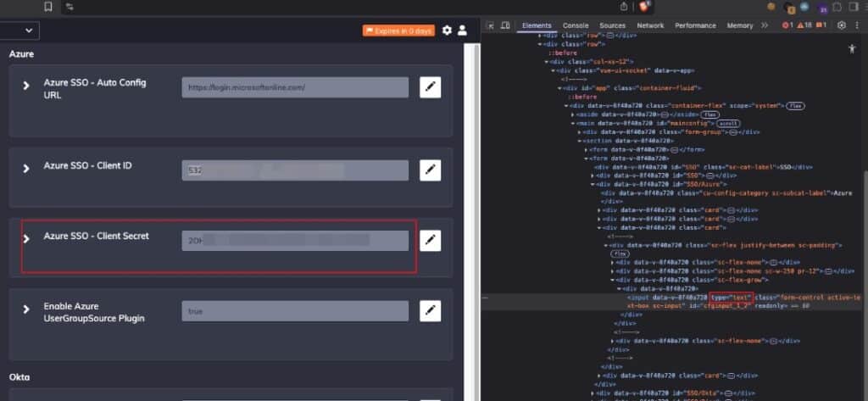Click the browser bookmark icon
868x401 pixels.
tap(48, 6)
